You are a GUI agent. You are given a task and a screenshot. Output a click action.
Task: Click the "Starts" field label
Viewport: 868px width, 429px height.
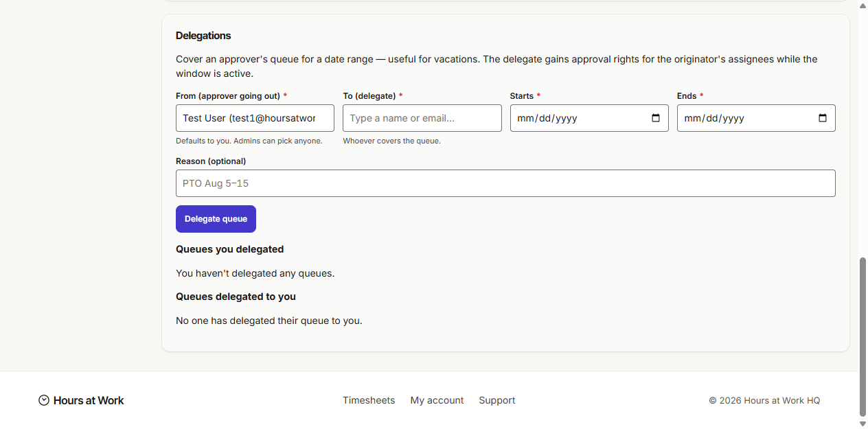(522, 96)
